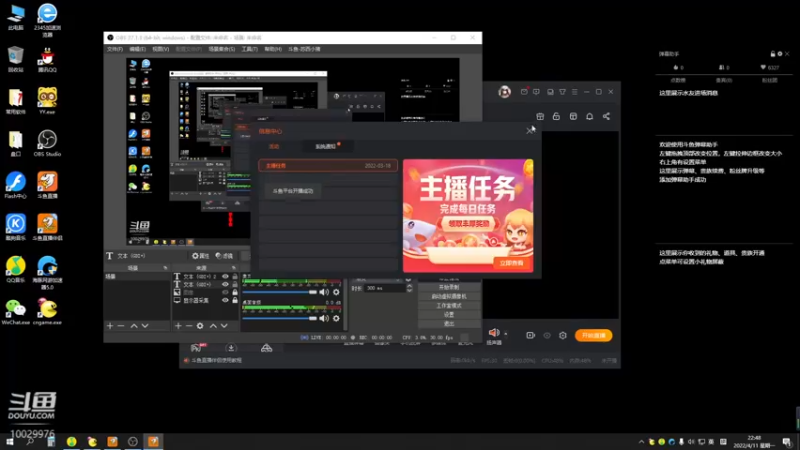Toggle the eye preview icon in Douyu bottom bar

click(x=547, y=335)
